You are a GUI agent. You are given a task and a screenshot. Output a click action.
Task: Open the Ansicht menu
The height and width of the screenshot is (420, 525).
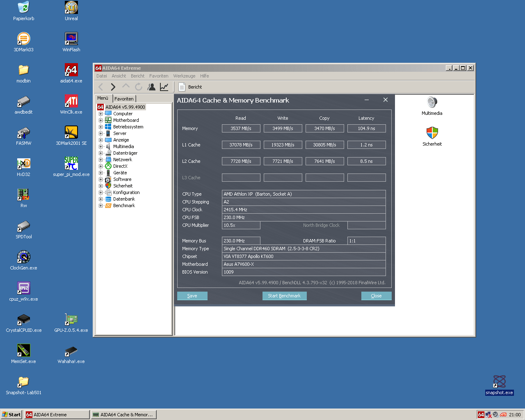[x=119, y=76]
